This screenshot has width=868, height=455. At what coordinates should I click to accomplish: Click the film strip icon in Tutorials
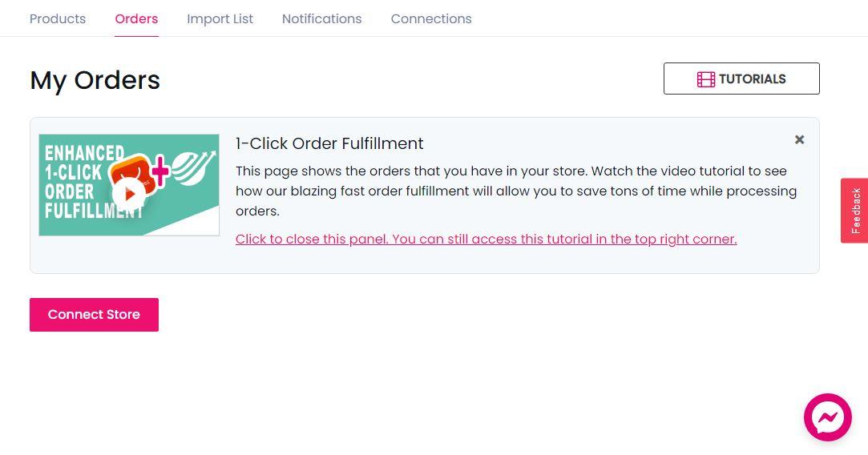(x=706, y=79)
